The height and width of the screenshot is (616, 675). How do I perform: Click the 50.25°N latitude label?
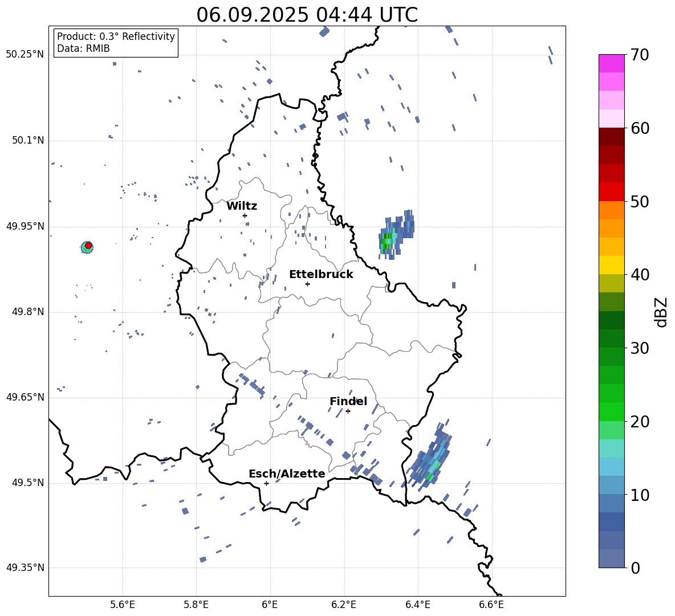[x=25, y=55]
